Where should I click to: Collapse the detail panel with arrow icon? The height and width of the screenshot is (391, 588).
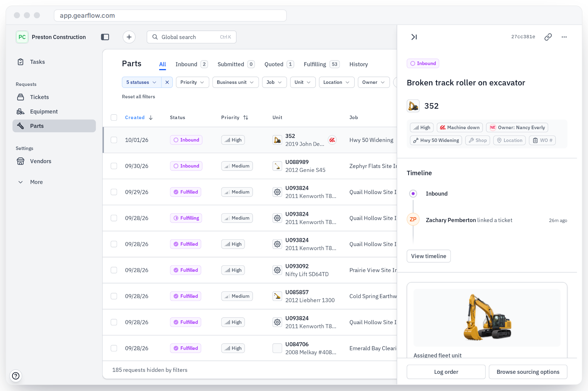(x=414, y=37)
